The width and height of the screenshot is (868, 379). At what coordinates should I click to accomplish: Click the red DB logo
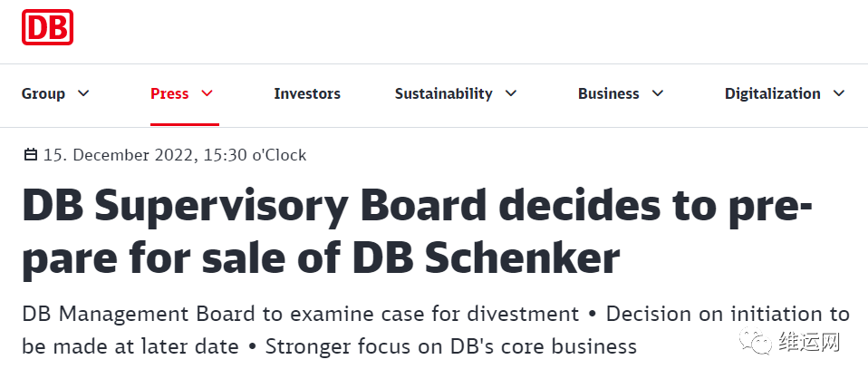pyautogui.click(x=47, y=27)
